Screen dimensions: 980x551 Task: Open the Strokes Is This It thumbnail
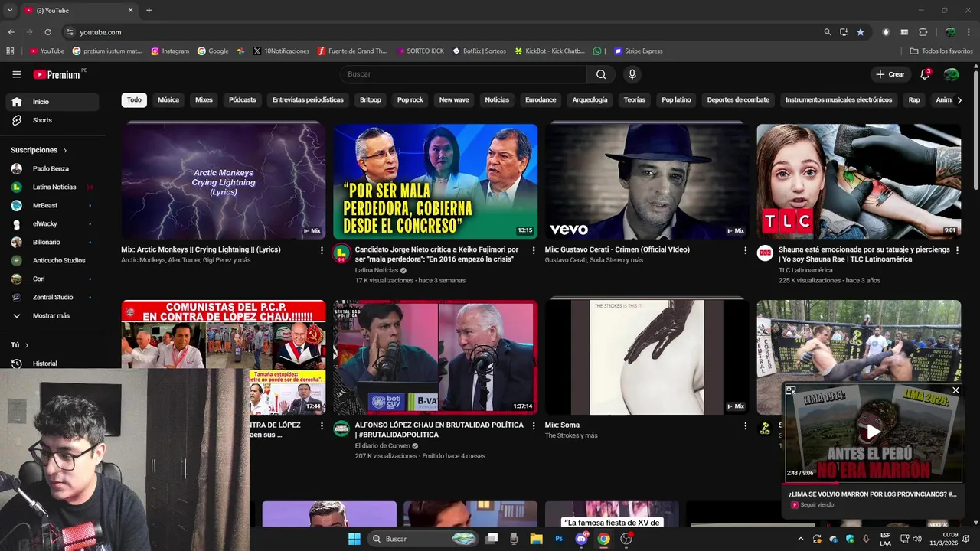click(x=647, y=357)
